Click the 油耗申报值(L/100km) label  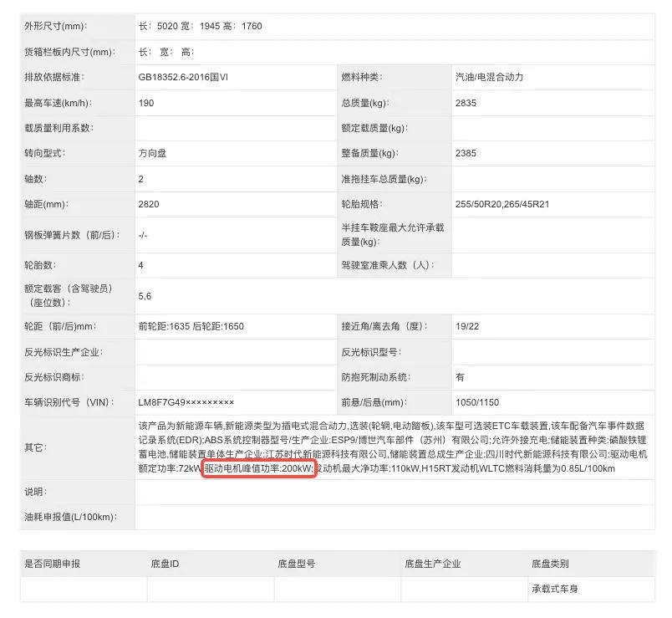tap(71, 517)
